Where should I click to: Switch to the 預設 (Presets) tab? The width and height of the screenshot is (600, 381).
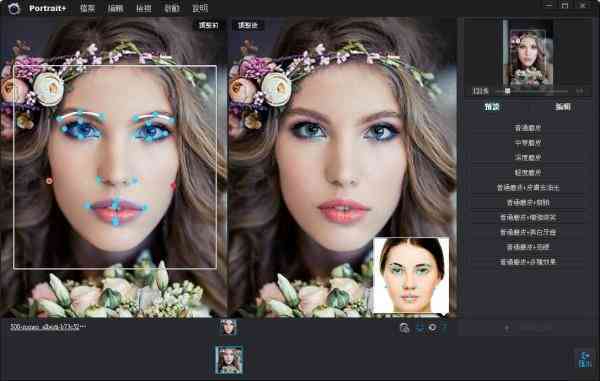tap(492, 107)
